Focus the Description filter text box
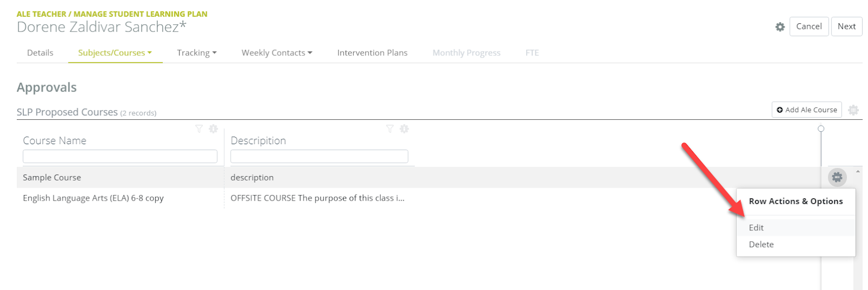The width and height of the screenshot is (868, 290). [319, 157]
